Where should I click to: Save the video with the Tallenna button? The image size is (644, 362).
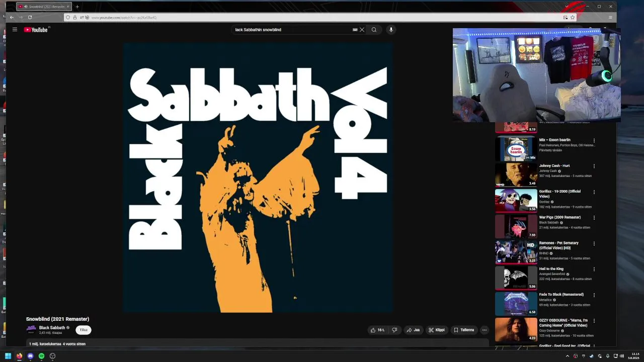[x=464, y=330]
